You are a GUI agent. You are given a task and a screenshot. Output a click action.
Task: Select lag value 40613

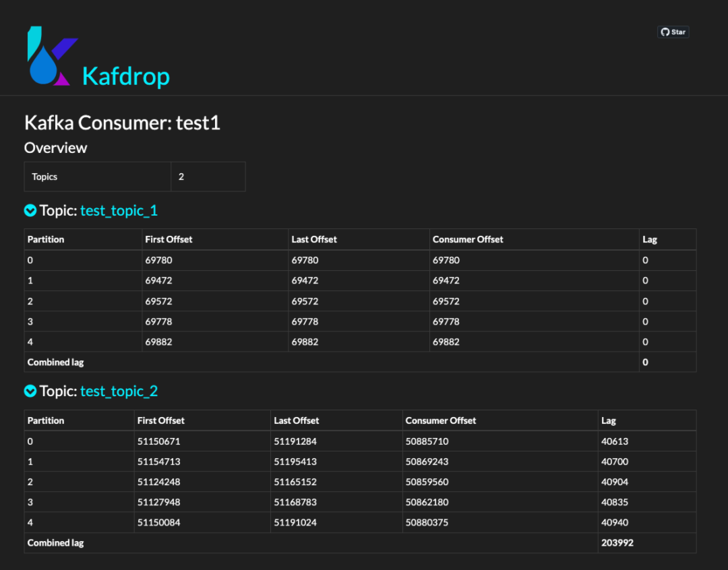pos(615,441)
